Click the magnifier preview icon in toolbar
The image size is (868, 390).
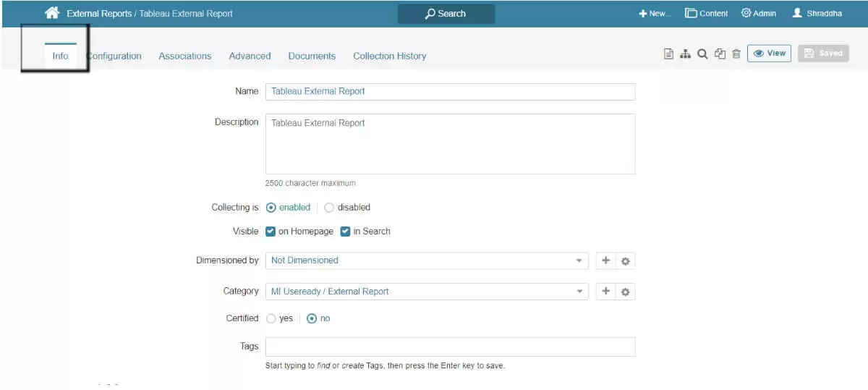(702, 54)
